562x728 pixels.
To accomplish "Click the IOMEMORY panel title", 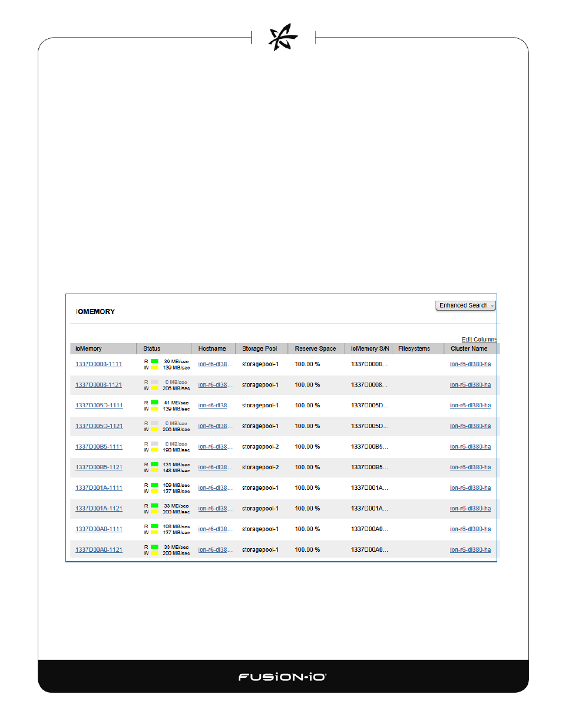I will [x=95, y=312].
